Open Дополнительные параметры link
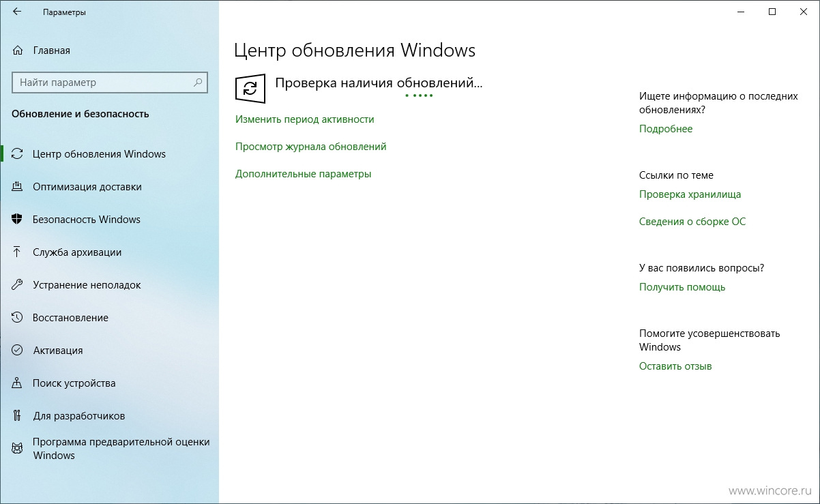The width and height of the screenshot is (820, 504). [303, 174]
